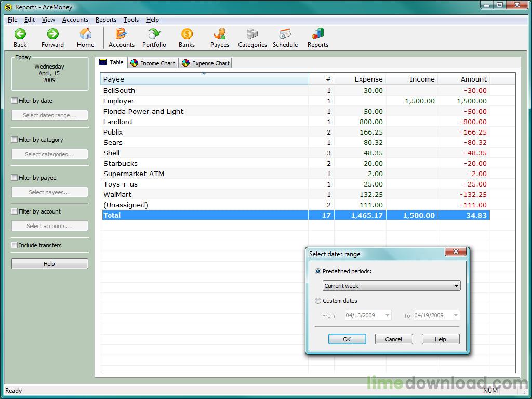The image size is (532, 399).
Task: Select the Supermarket ATM row
Action: tap(296, 174)
